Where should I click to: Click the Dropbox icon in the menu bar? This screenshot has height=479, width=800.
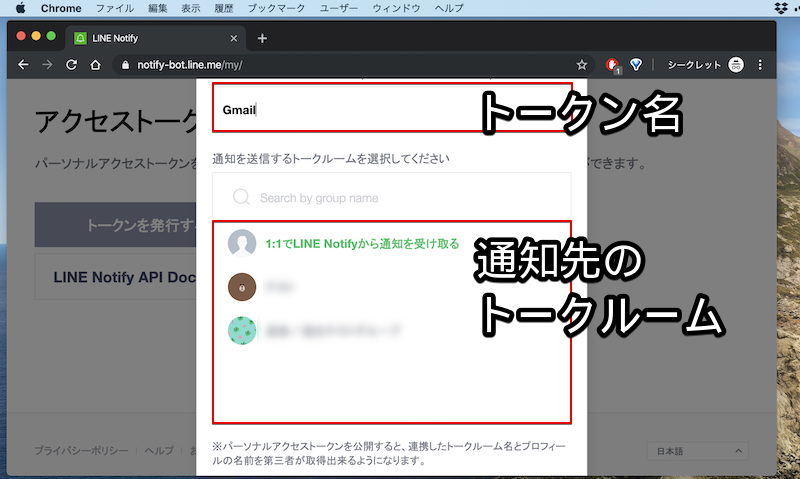point(781,8)
